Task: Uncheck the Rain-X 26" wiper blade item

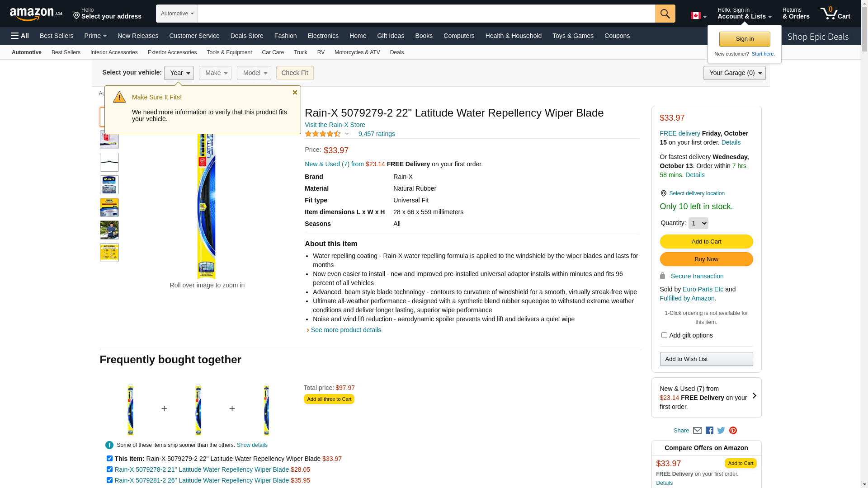Action: pos(109,480)
